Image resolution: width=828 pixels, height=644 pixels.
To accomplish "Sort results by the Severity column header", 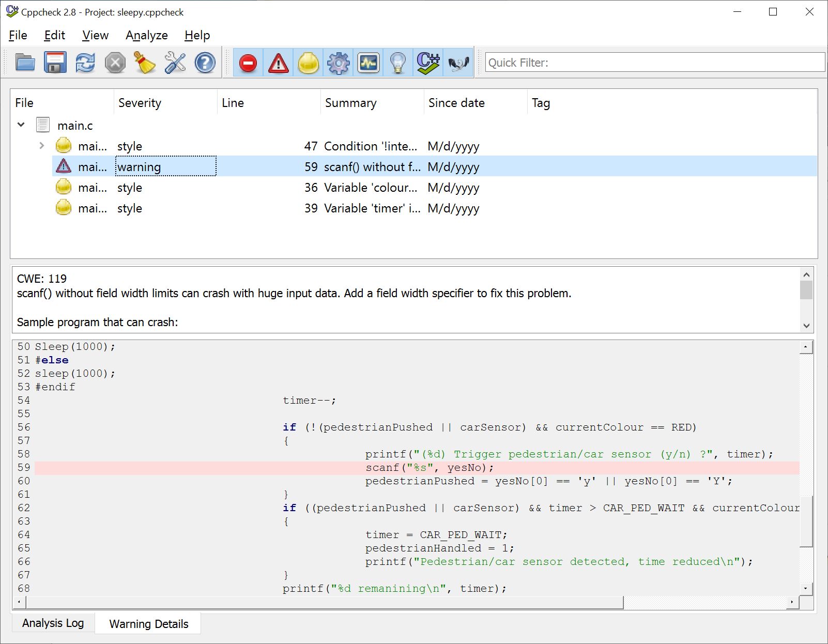I will tap(165, 103).
